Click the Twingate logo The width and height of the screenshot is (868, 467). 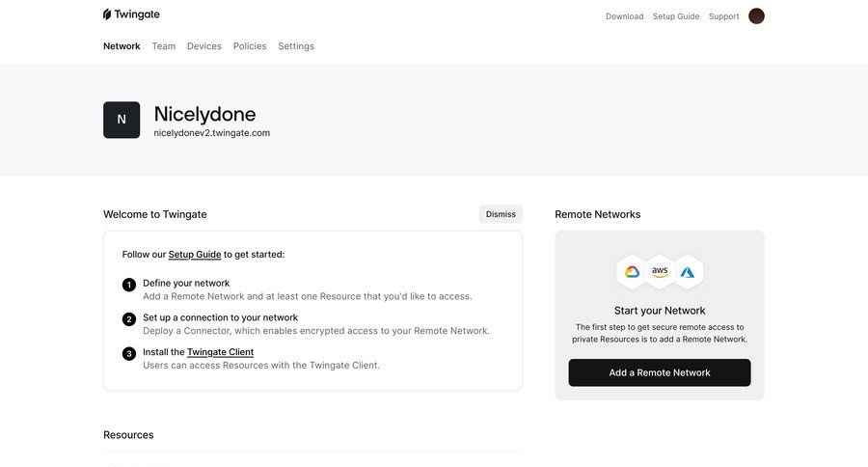(131, 14)
